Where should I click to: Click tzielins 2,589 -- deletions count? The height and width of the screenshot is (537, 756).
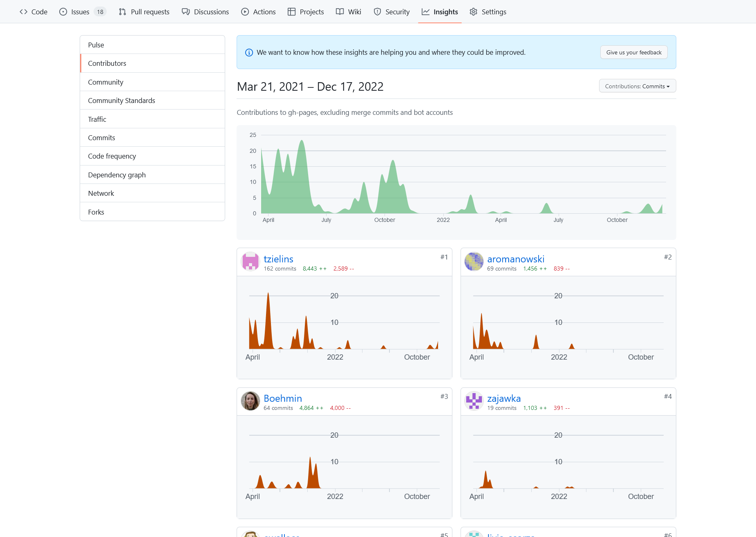pos(344,268)
